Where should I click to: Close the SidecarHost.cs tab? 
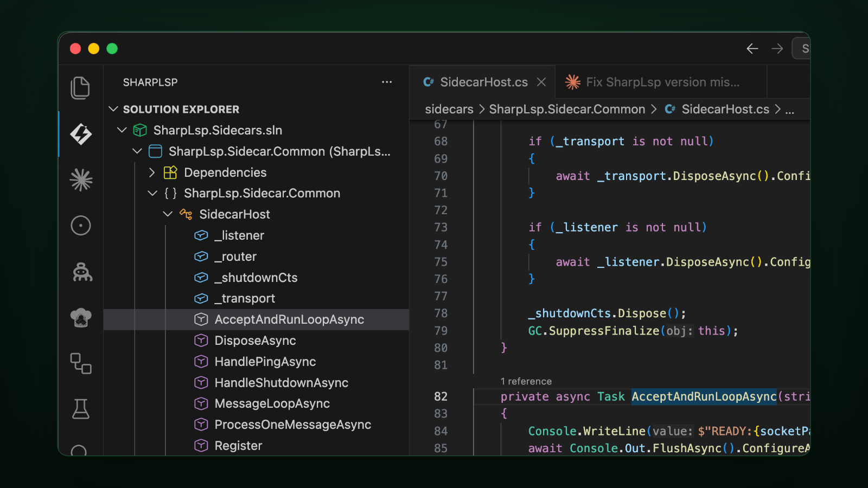coord(541,82)
